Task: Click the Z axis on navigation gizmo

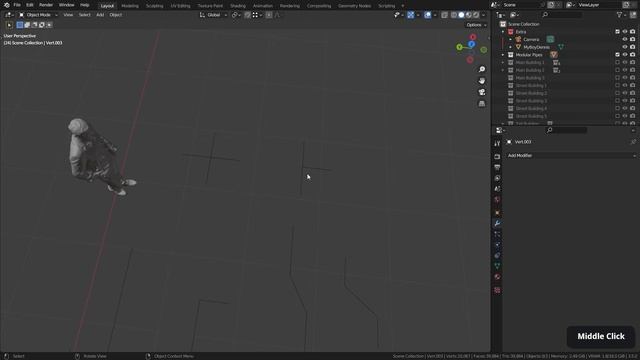Action: (x=471, y=44)
